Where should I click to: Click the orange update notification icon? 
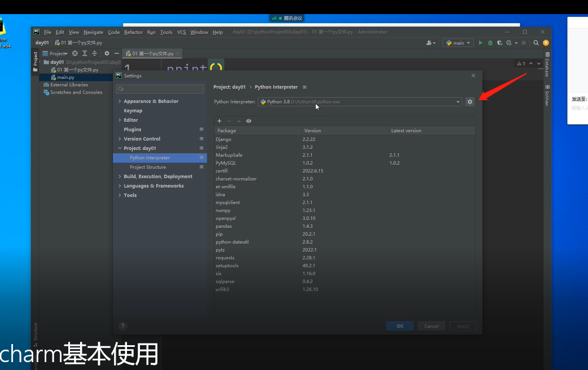point(546,43)
